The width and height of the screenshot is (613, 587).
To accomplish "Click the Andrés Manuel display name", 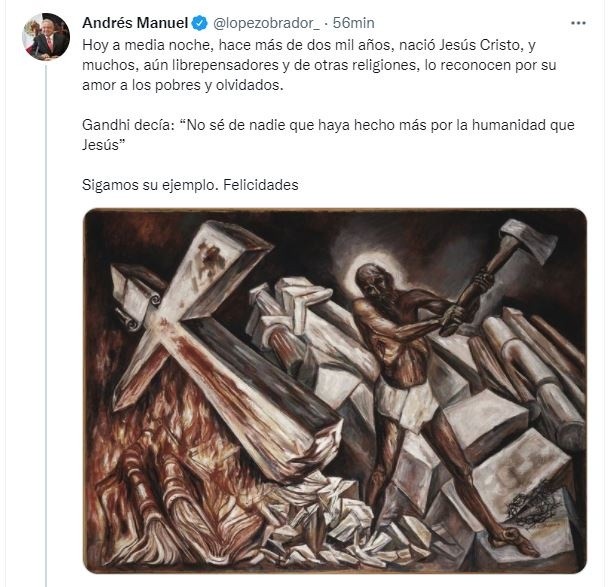I will (x=135, y=23).
